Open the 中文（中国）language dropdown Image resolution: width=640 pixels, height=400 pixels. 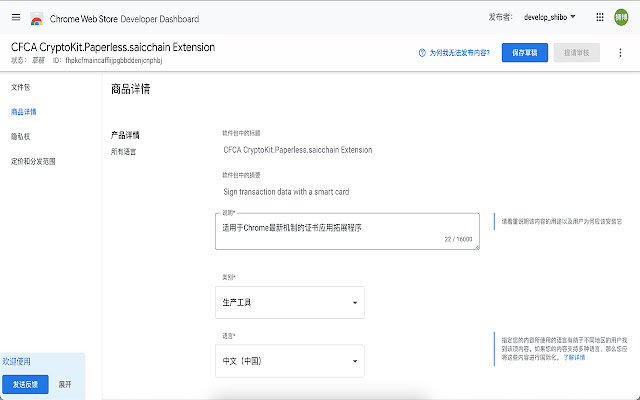click(290, 361)
